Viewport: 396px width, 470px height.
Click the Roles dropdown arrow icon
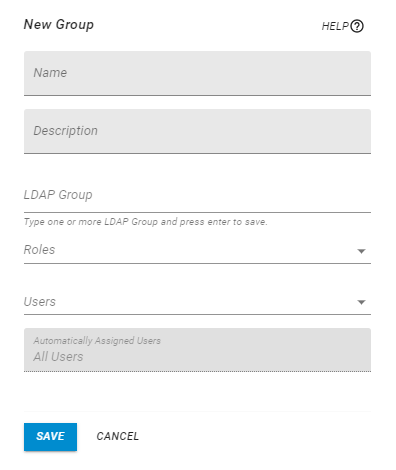(361, 251)
